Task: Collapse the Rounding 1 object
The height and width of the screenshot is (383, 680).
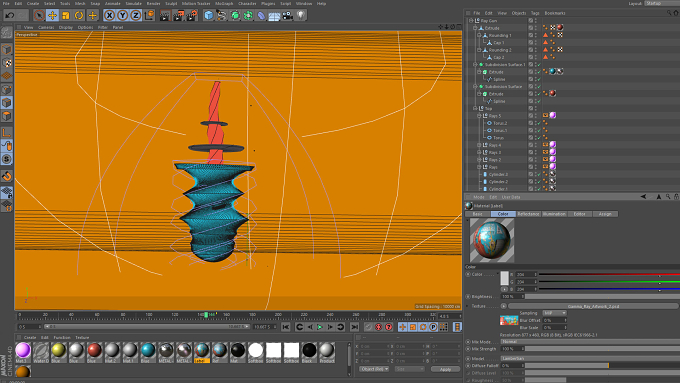Action: (x=479, y=35)
